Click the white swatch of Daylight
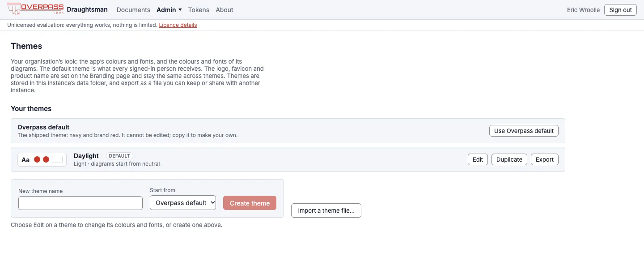Image resolution: width=644 pixels, height=253 pixels. (x=57, y=159)
